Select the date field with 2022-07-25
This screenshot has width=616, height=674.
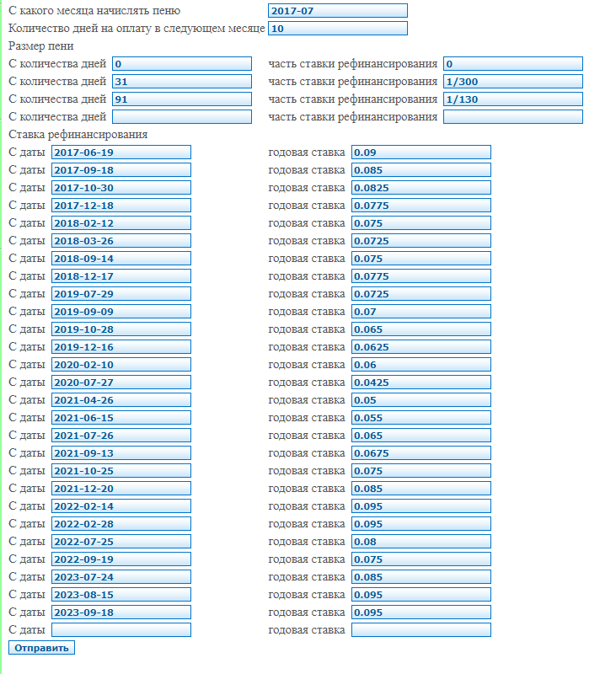(121, 542)
